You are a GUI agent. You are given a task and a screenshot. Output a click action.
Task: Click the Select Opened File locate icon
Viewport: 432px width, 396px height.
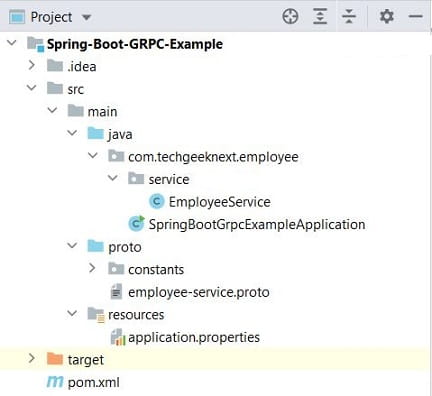[290, 16]
